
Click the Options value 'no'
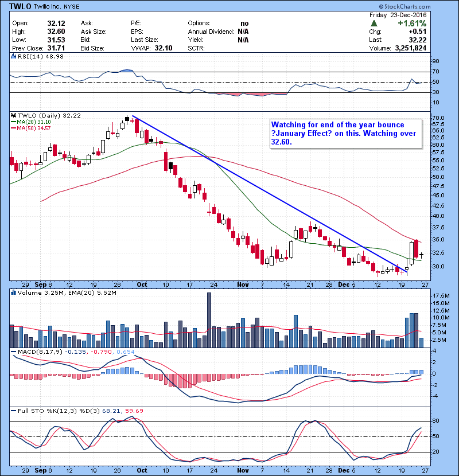click(244, 24)
